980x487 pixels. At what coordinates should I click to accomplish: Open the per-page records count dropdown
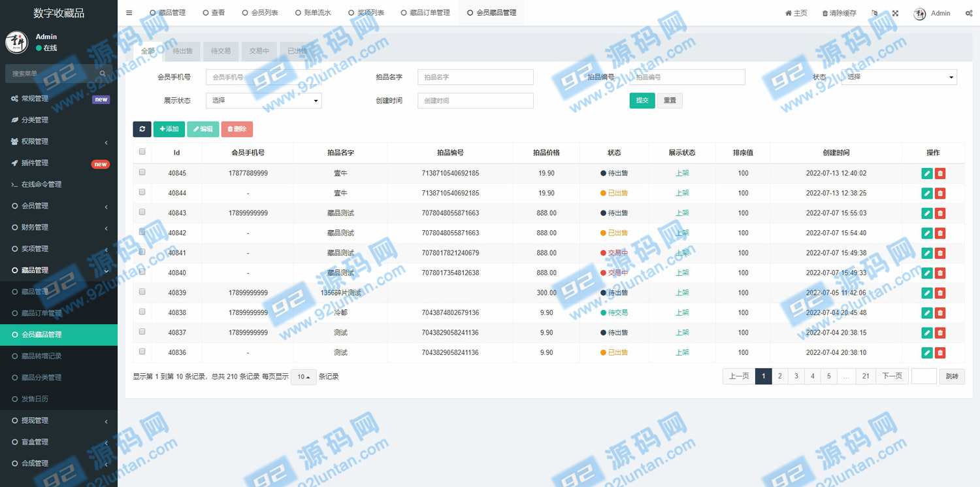tap(303, 377)
